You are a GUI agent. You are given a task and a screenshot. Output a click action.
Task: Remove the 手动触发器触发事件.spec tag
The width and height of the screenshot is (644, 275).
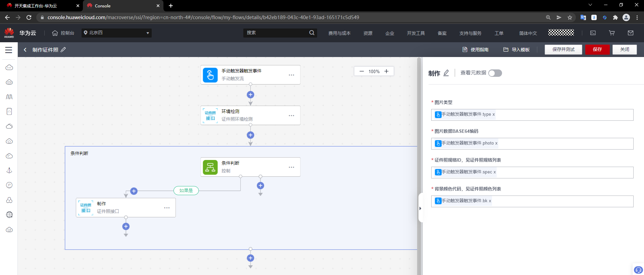coord(495,172)
